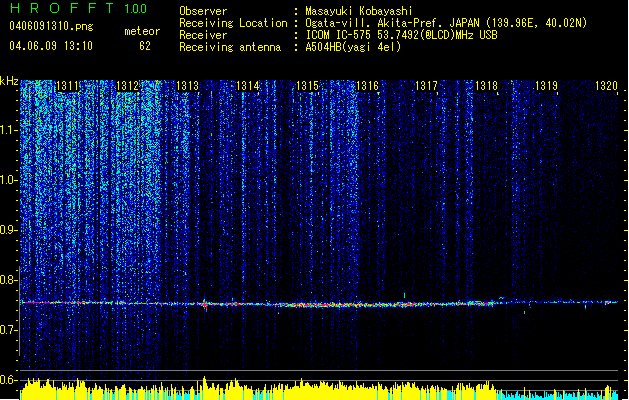Viewport: 629px width, 400px height.
Task: Click observer name Masayuki Kobayashi
Action: pyautogui.click(x=359, y=11)
